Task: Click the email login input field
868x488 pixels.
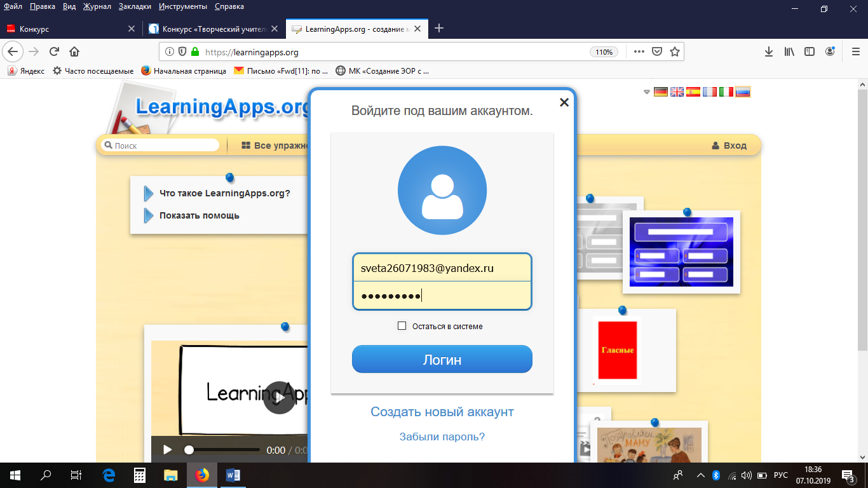Action: (442, 268)
